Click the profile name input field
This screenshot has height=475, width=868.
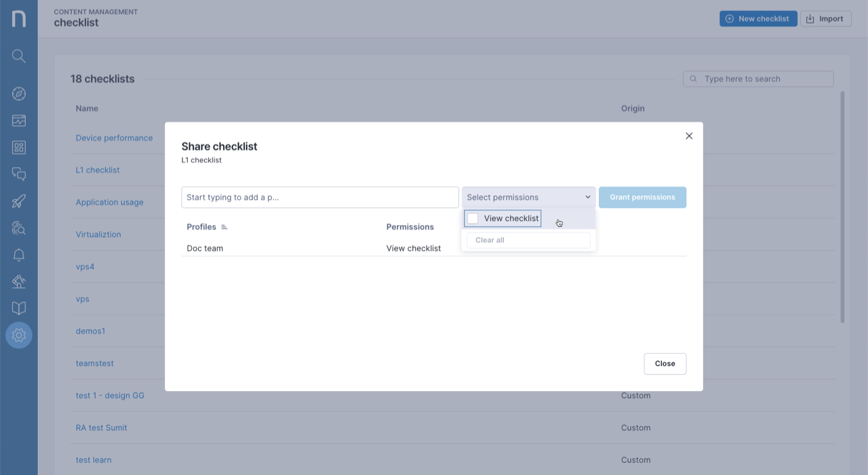coord(319,197)
